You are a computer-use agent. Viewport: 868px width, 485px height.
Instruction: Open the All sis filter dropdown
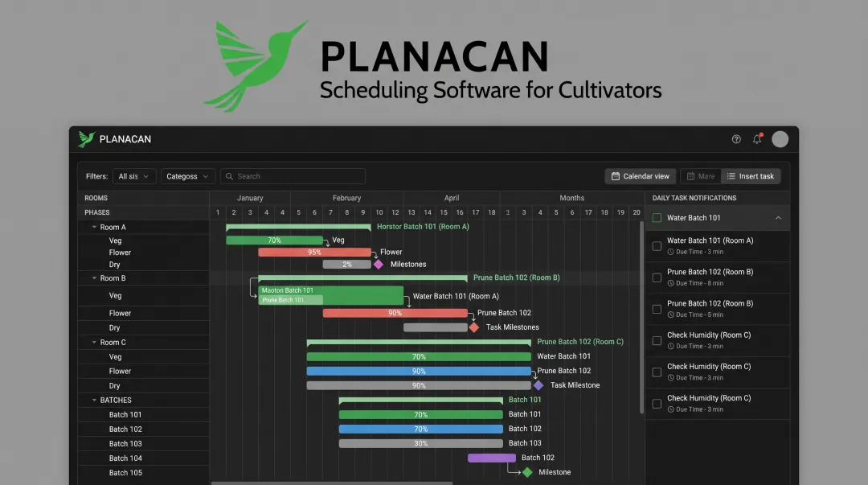pos(134,176)
